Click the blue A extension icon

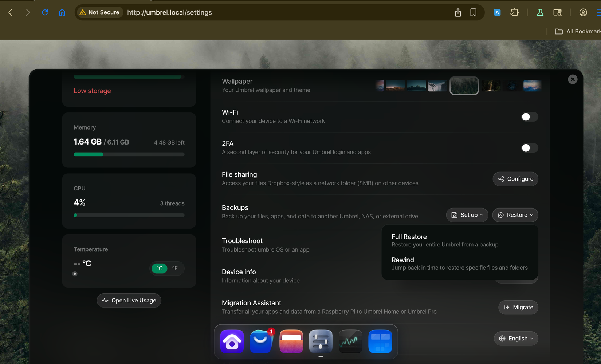(497, 12)
